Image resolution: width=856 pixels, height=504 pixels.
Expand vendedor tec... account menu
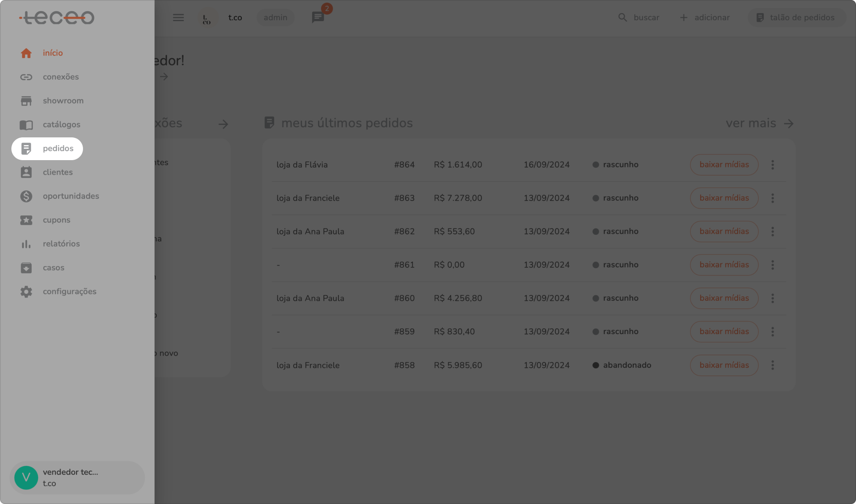click(77, 478)
